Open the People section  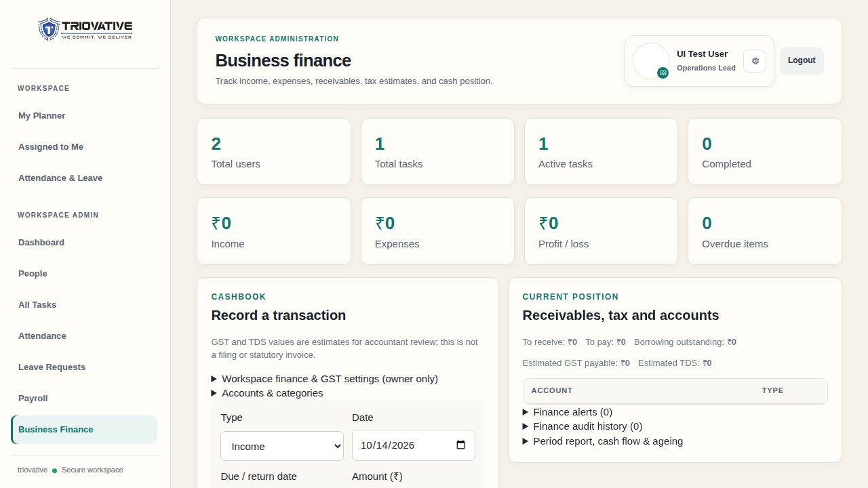84,274
